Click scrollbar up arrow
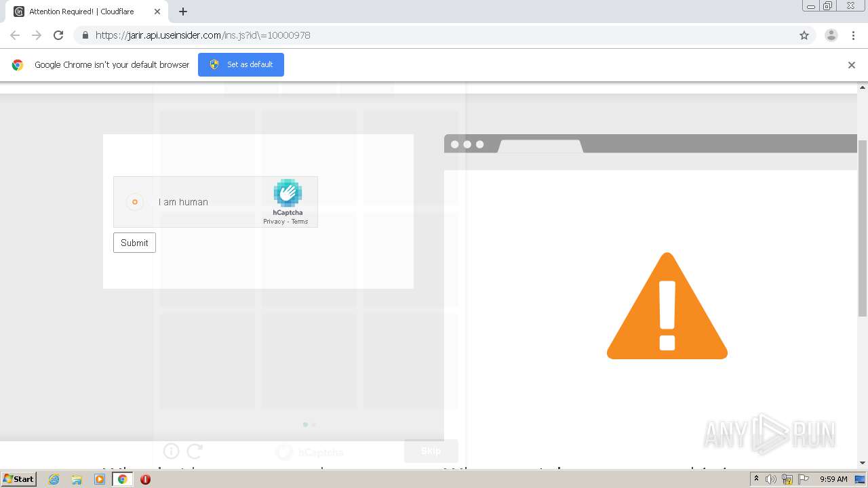868x488 pixels. pos(863,87)
